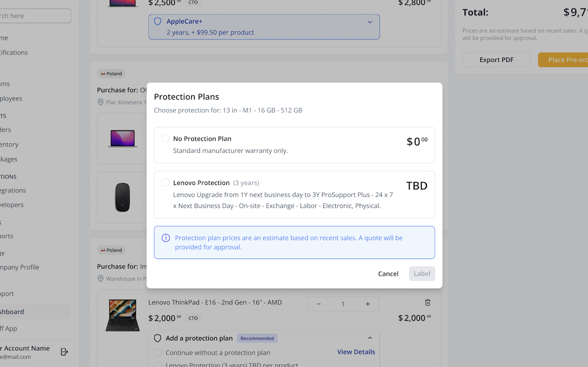Image resolution: width=588 pixels, height=367 pixels.
Task: Open View Details link
Action: (x=356, y=352)
